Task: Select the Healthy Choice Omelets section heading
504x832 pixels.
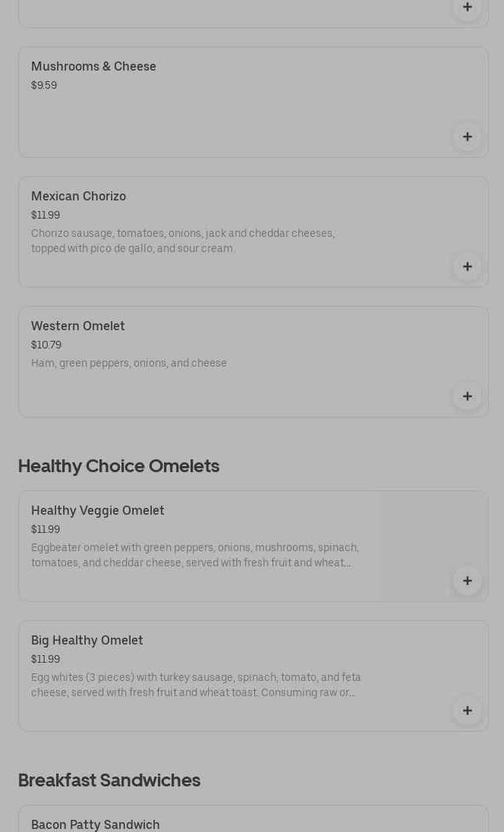Action: point(118,466)
